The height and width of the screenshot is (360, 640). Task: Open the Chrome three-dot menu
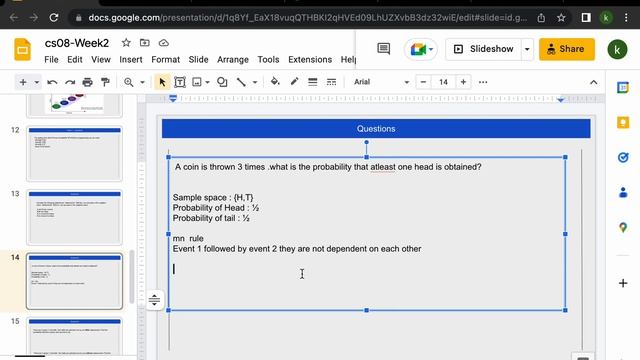626,18
